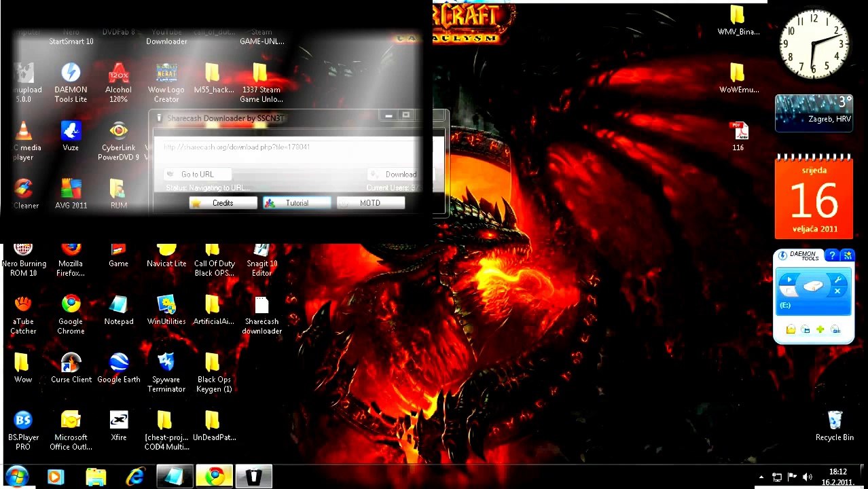Select WinUtilities desktop icon

166,310
